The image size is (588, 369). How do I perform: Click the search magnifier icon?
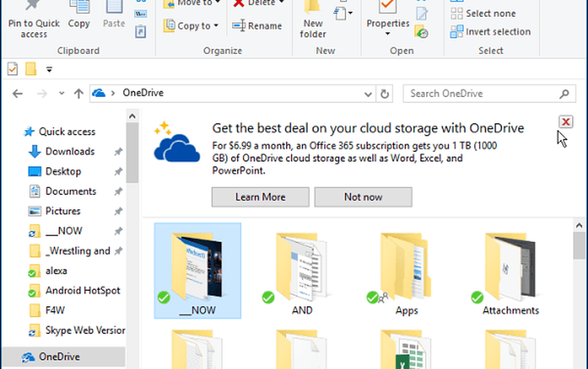[564, 93]
